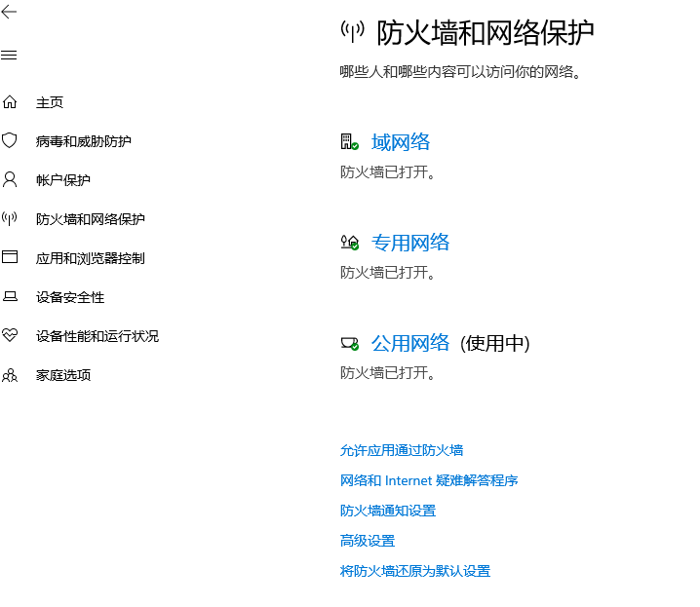Screen dimensions: 700x607
Task: Open 防火墙通知设置 link
Action: 388,511
